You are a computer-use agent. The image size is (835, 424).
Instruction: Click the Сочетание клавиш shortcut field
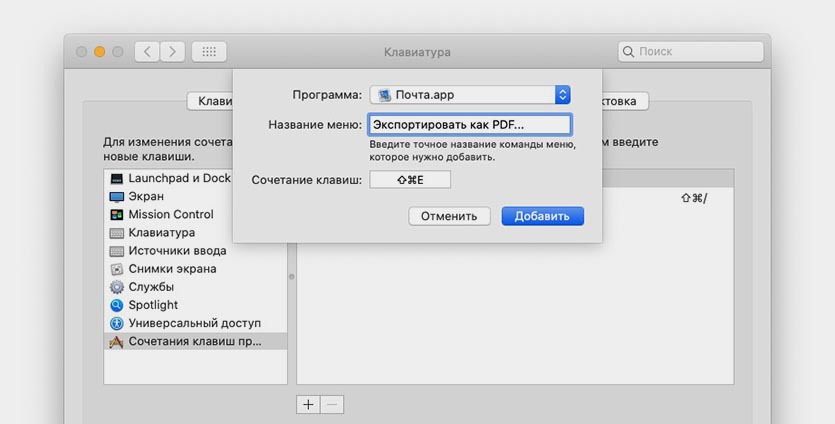click(x=410, y=180)
